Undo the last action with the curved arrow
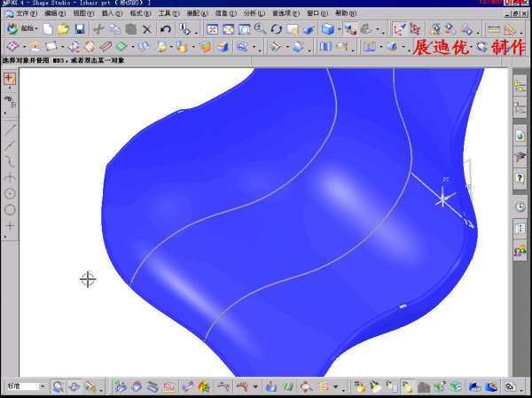This screenshot has height=398, width=532. tap(165, 29)
